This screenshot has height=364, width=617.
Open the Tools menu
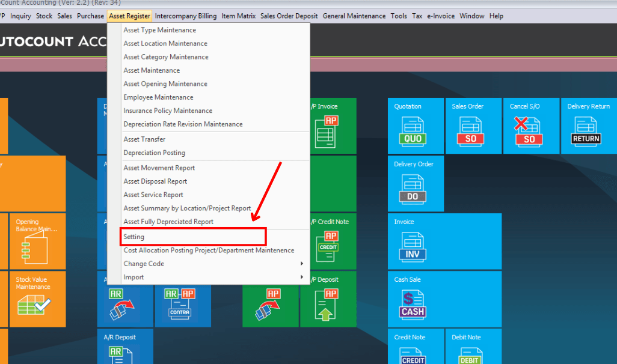coord(399,16)
